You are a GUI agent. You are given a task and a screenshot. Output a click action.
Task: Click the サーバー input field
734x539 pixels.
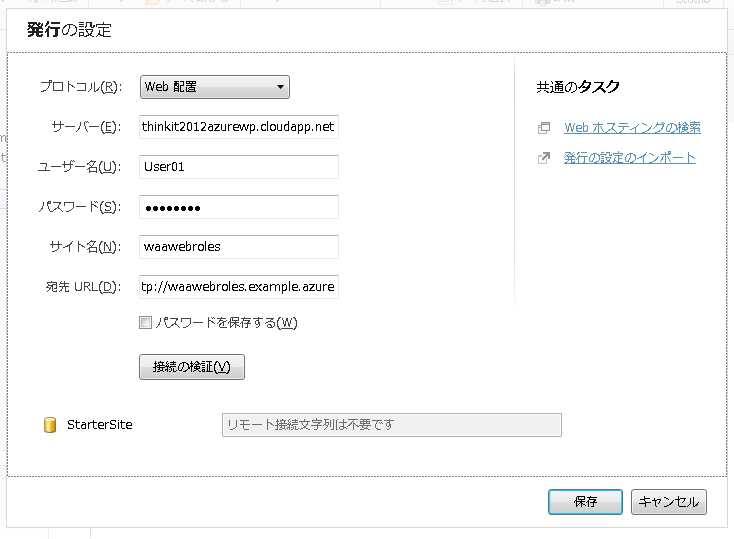click(239, 127)
